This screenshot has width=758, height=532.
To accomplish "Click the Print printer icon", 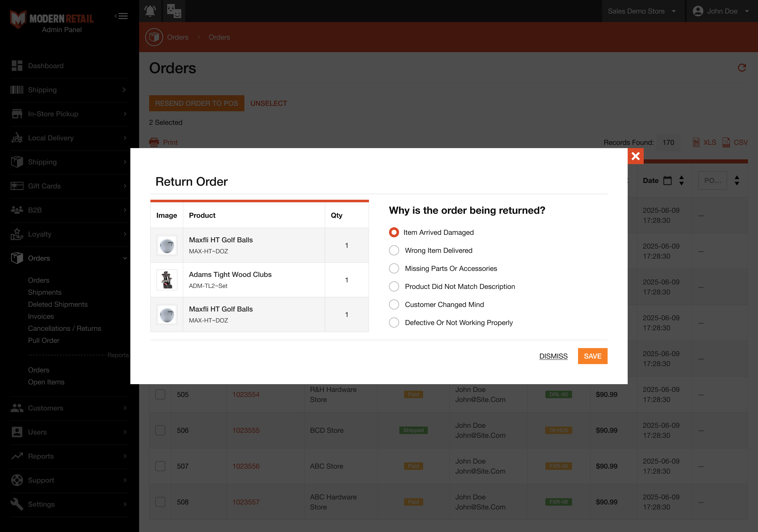I will (154, 142).
